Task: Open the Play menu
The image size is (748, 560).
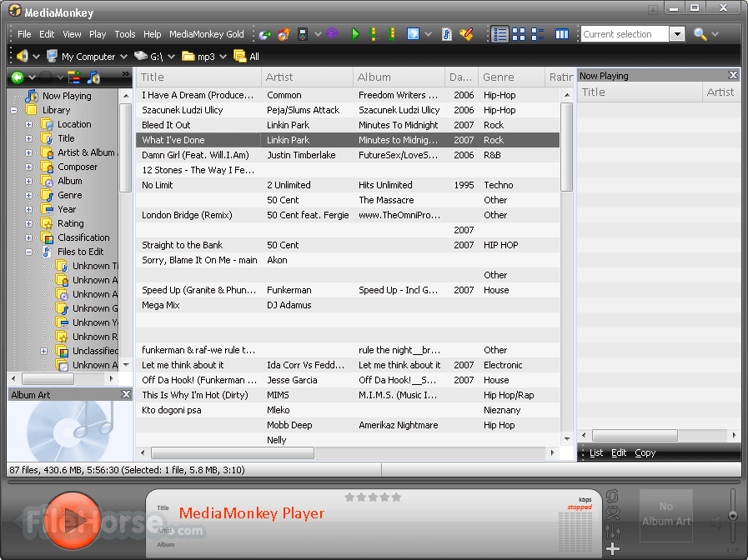Action: click(98, 34)
